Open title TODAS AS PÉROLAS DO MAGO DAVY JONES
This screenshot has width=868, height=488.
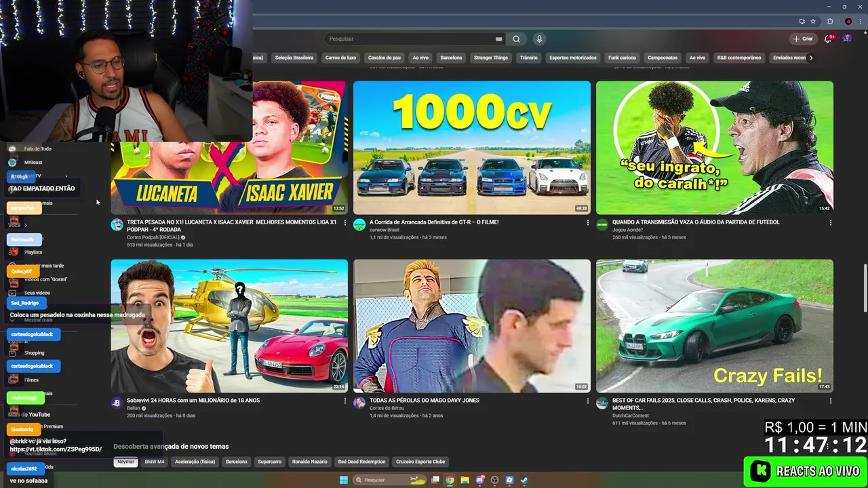(x=425, y=401)
